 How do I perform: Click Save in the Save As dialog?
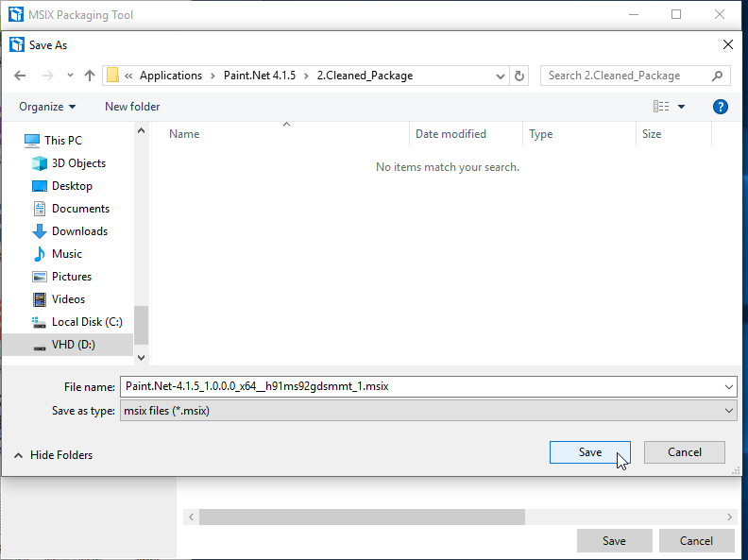pyautogui.click(x=589, y=452)
